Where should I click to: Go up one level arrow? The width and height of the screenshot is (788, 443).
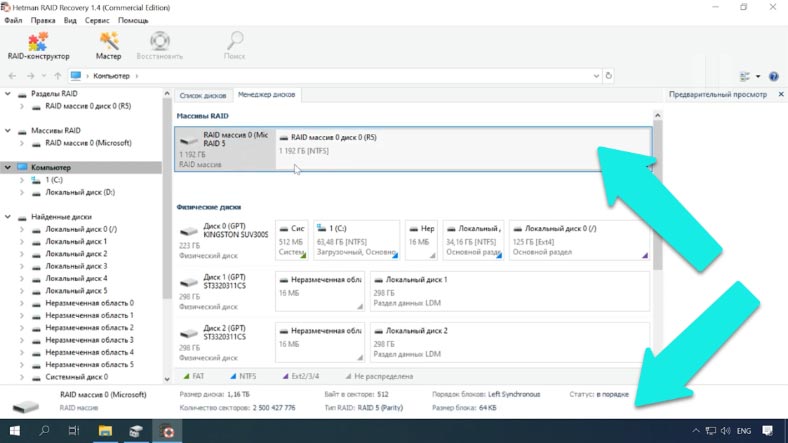[x=58, y=76]
